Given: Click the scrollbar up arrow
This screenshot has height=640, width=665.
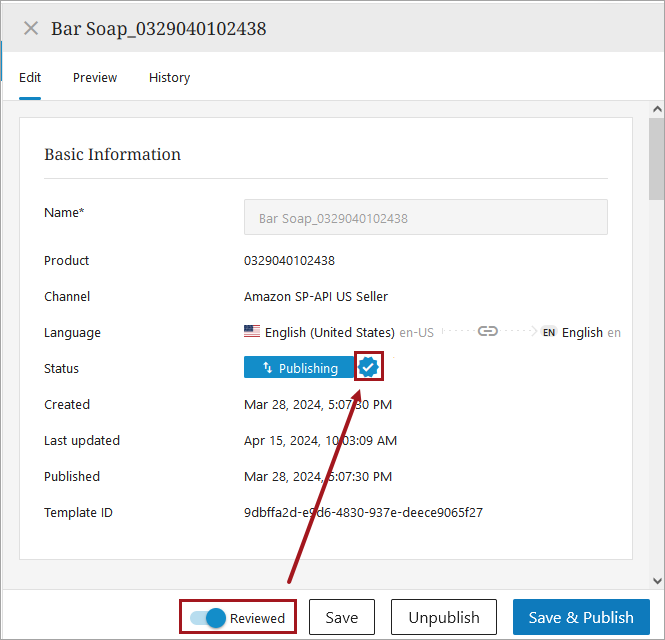Looking at the screenshot, I should (x=657, y=109).
